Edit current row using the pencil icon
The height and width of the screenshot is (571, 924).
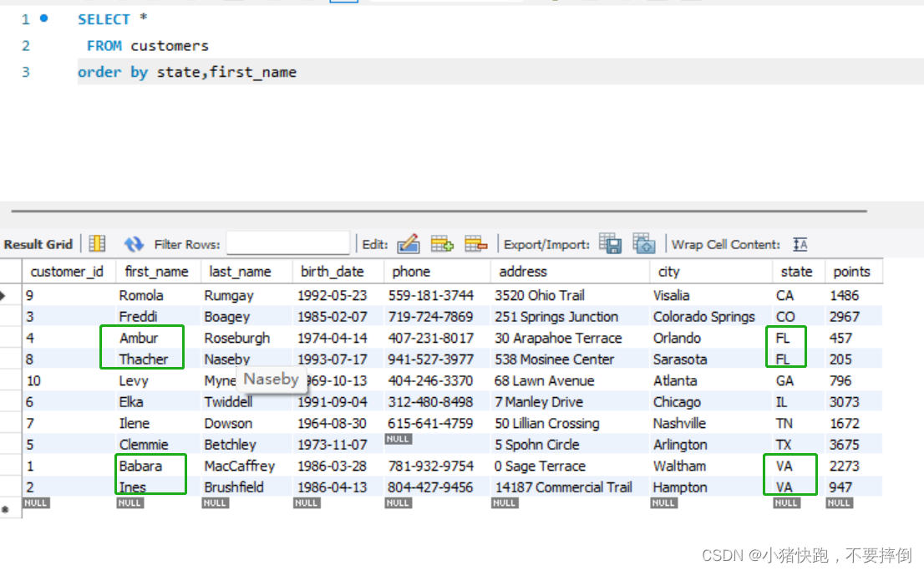coord(409,244)
